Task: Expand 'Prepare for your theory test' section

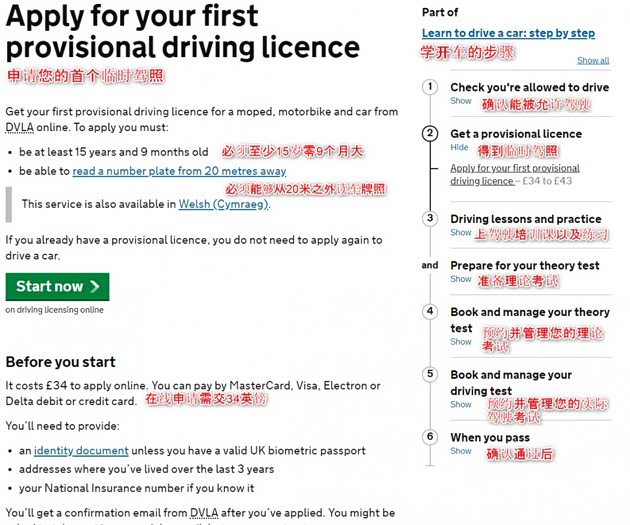Action: click(460, 279)
